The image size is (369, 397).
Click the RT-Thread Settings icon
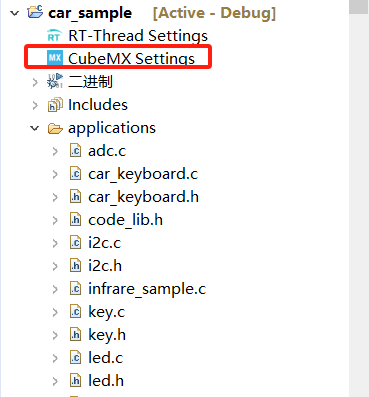(x=54, y=36)
